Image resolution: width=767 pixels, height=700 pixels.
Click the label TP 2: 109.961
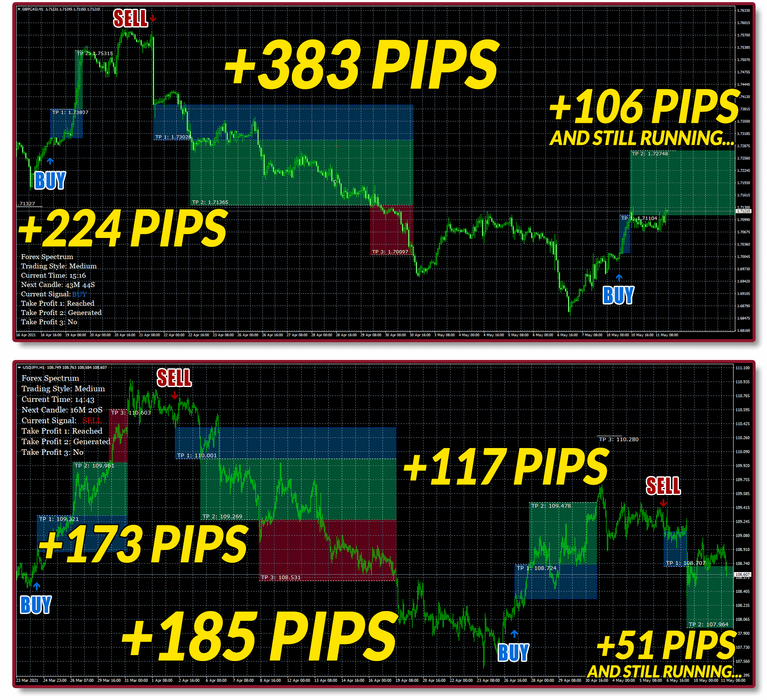point(94,465)
